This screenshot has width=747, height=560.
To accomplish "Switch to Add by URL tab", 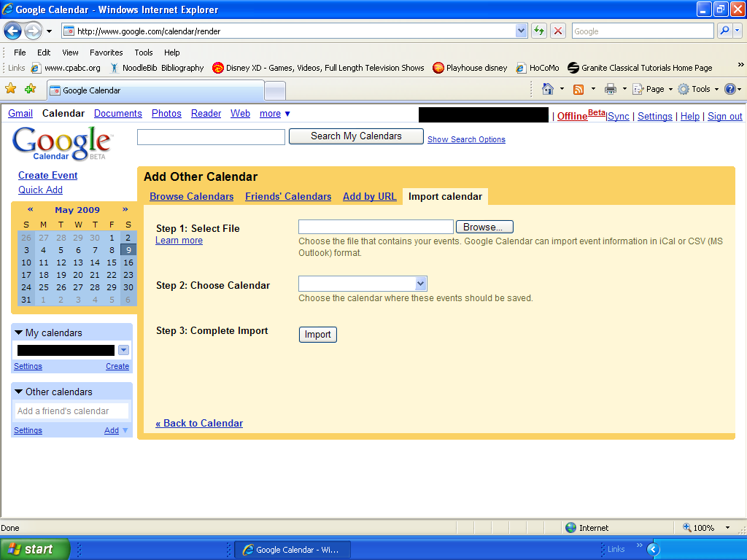I will 369,197.
